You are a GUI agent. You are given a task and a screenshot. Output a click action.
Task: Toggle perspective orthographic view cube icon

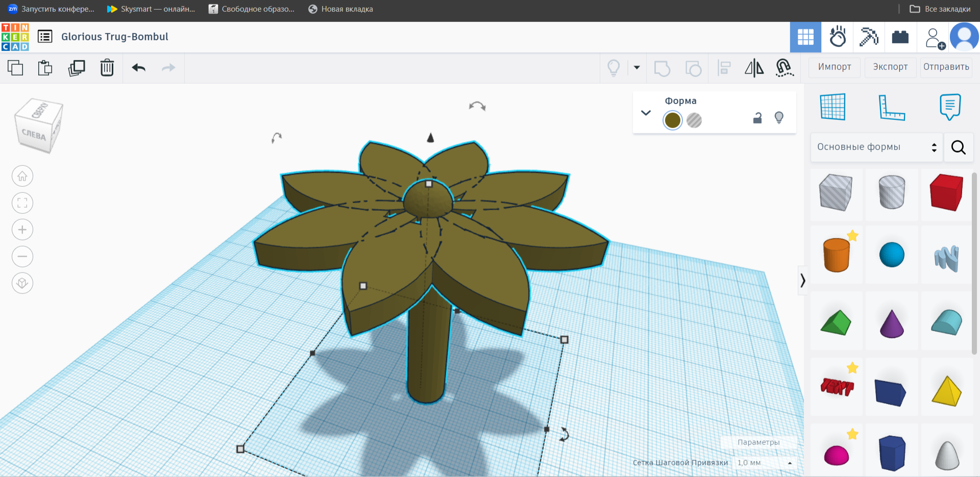[22, 283]
